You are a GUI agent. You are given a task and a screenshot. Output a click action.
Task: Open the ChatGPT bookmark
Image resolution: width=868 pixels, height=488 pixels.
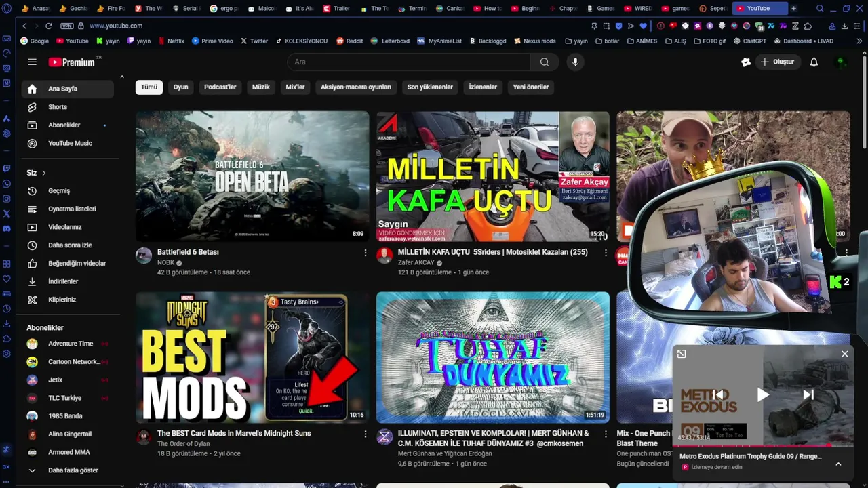tap(749, 41)
